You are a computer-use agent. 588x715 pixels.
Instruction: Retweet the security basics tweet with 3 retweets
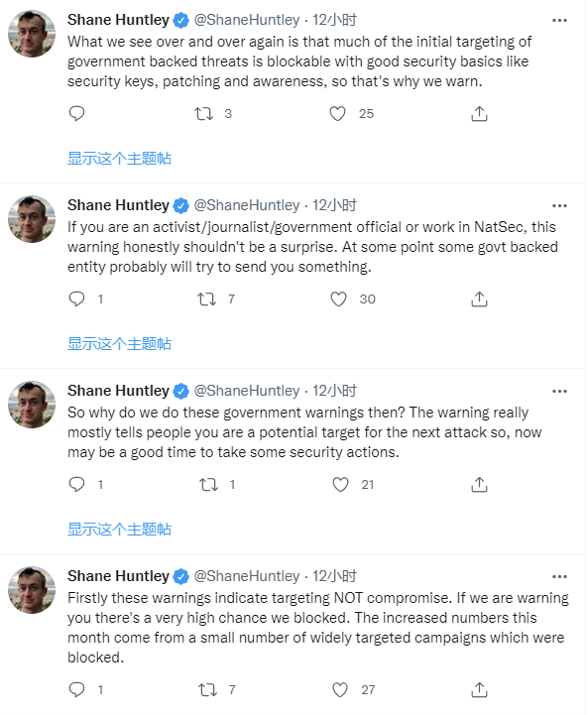point(203,113)
